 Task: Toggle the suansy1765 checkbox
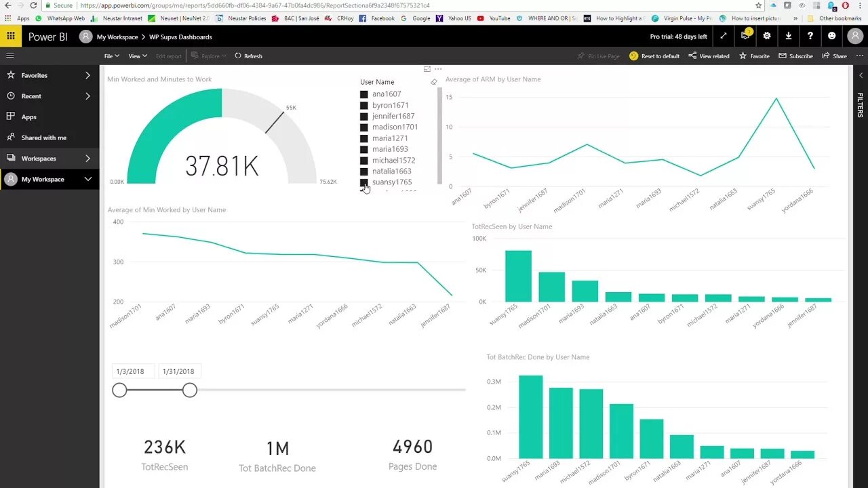[x=363, y=182]
